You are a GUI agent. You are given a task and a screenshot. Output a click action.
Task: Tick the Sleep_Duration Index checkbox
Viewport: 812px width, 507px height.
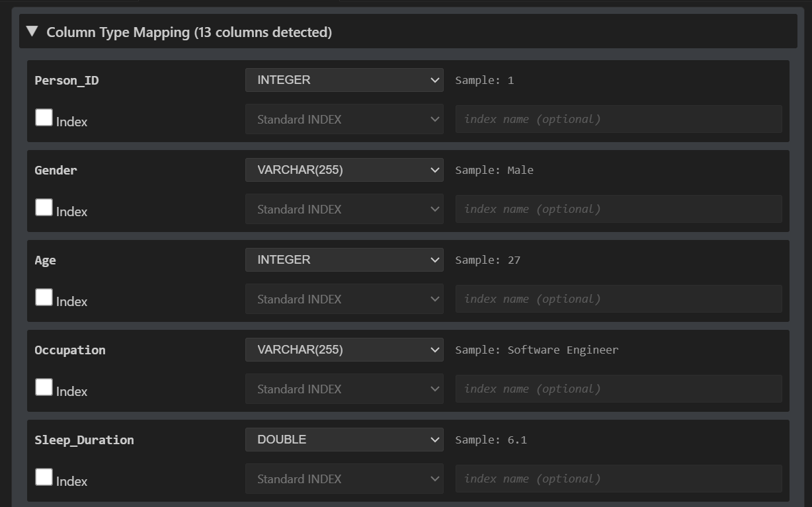[x=44, y=477]
